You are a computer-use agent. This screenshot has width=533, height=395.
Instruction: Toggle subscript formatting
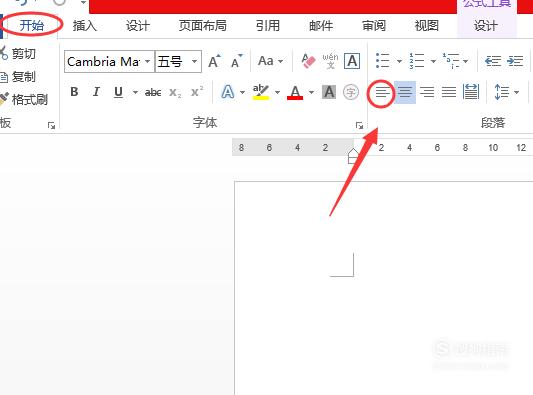click(x=175, y=92)
